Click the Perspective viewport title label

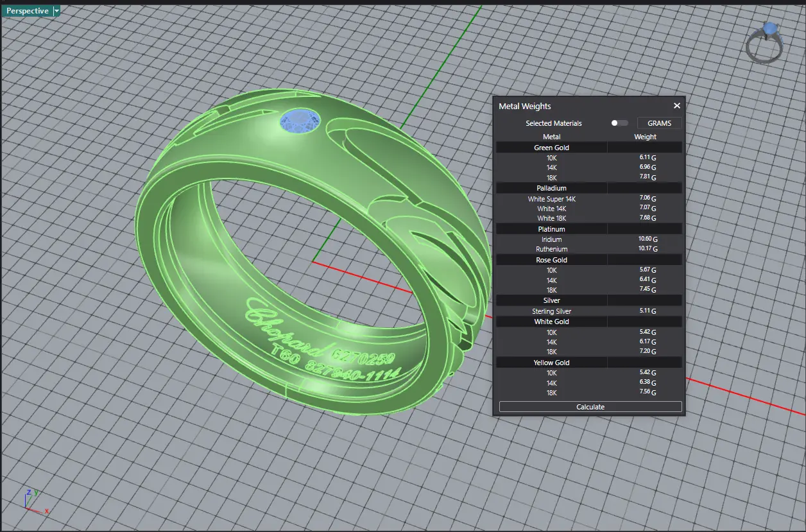tap(27, 11)
